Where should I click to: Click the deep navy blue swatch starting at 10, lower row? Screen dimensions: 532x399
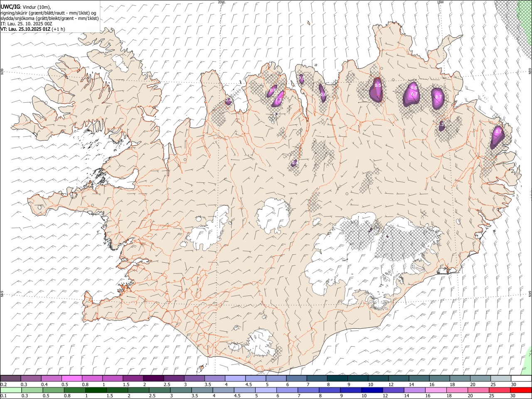click(372, 390)
